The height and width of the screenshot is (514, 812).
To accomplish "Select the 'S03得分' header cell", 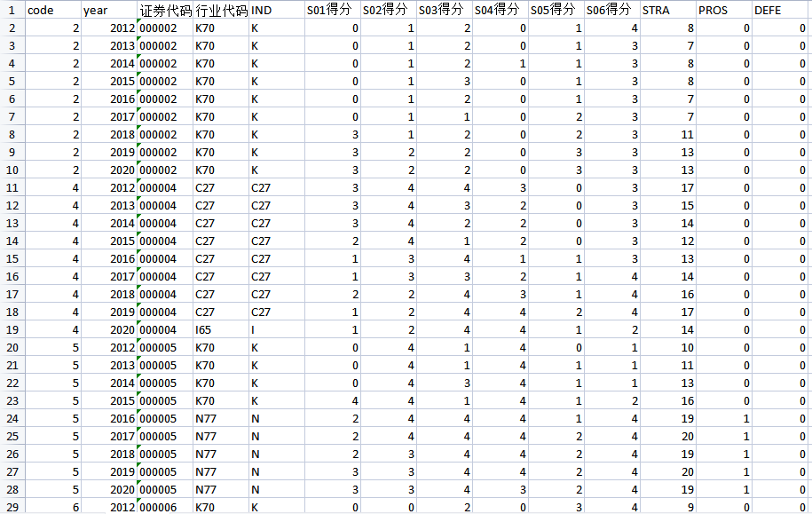I will tap(445, 10).
